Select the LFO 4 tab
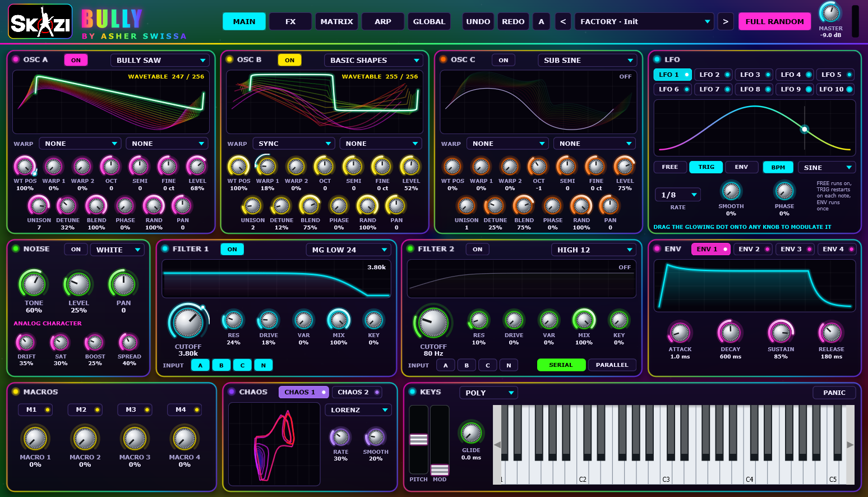Screen dimensions: 868x497 pos(794,74)
